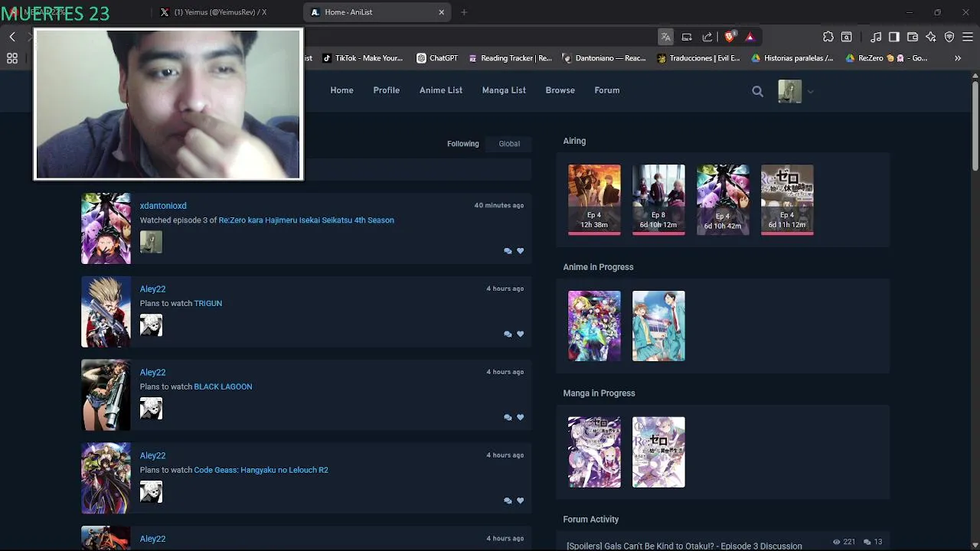980x551 pixels.
Task: Open first Manga in Progress cover
Action: click(x=594, y=452)
